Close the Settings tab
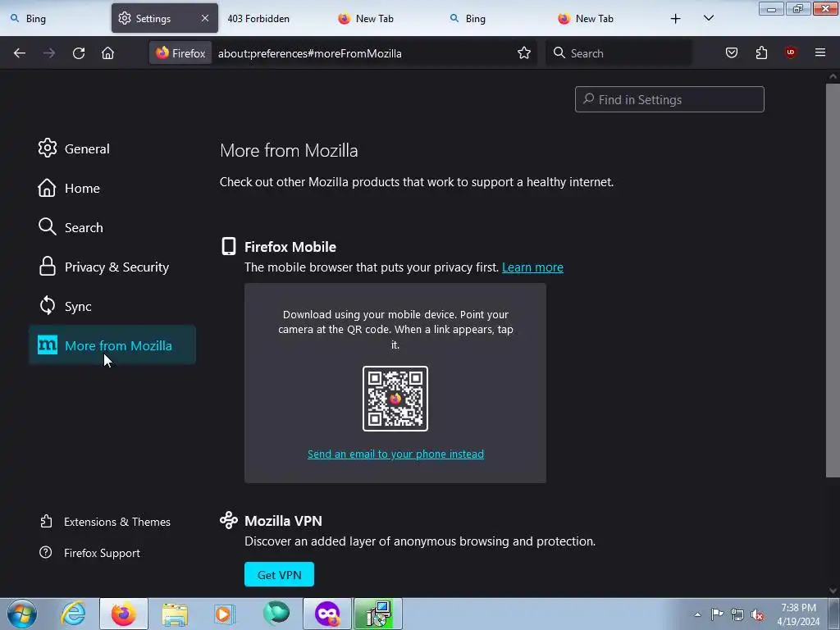840x630 pixels. click(204, 18)
